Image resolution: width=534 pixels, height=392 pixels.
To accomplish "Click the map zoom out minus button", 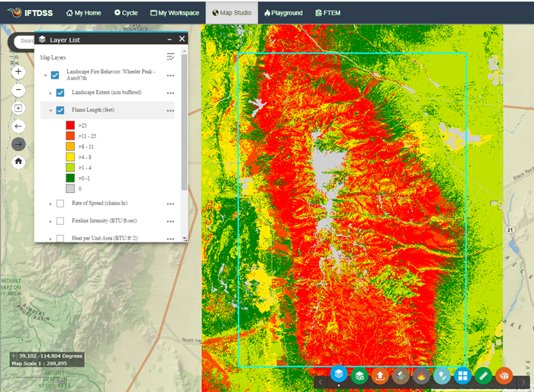I will click(19, 90).
